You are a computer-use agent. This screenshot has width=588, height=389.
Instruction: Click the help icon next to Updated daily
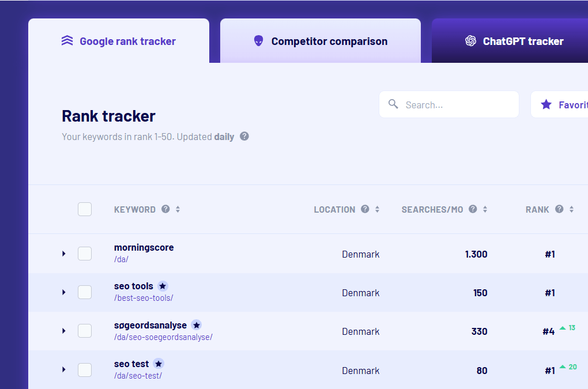pyautogui.click(x=244, y=137)
